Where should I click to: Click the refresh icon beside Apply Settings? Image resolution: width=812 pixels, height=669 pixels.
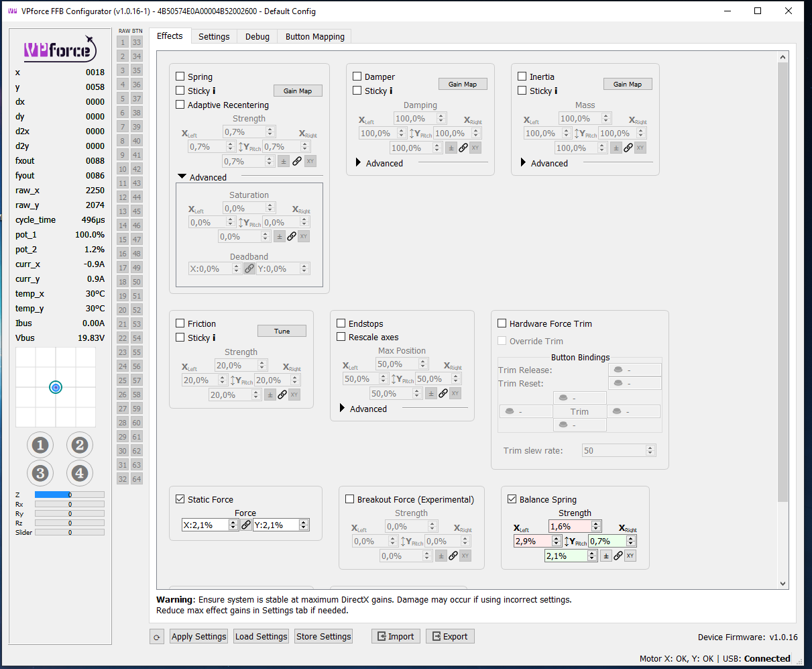click(157, 637)
